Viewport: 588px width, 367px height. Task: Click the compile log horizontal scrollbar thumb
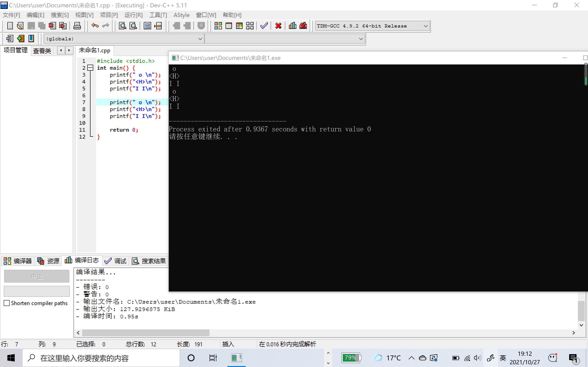(x=146, y=333)
